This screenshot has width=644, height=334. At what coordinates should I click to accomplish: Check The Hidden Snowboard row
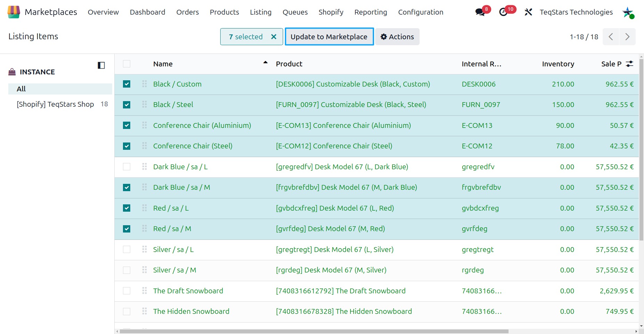tap(127, 311)
